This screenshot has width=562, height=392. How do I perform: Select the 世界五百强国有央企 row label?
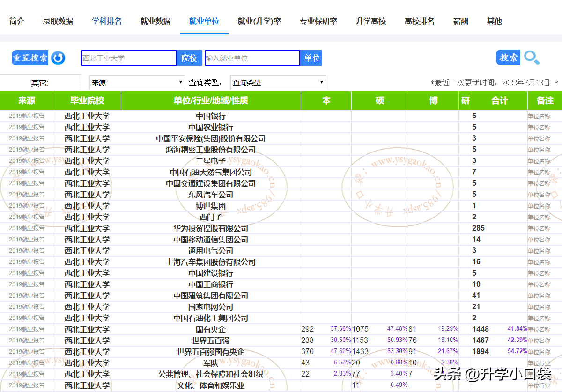[x=211, y=352]
